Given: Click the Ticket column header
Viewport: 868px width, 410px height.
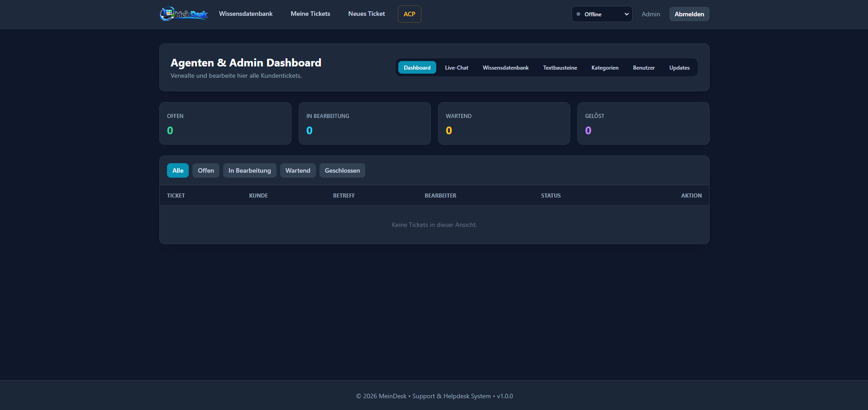Looking at the screenshot, I should [176, 196].
